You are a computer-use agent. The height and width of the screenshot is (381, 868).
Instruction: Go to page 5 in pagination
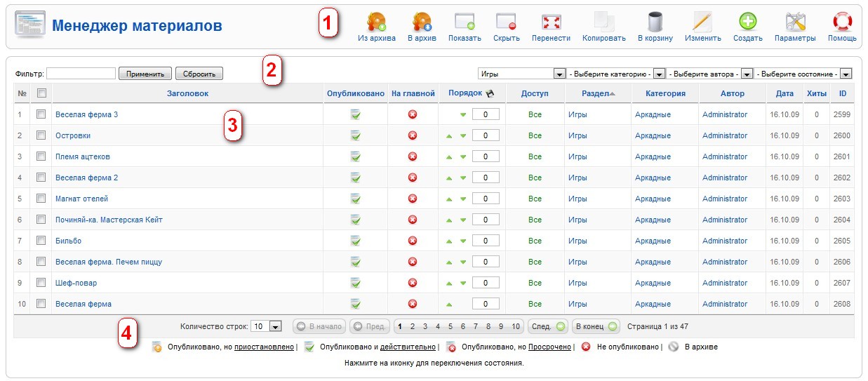450,326
